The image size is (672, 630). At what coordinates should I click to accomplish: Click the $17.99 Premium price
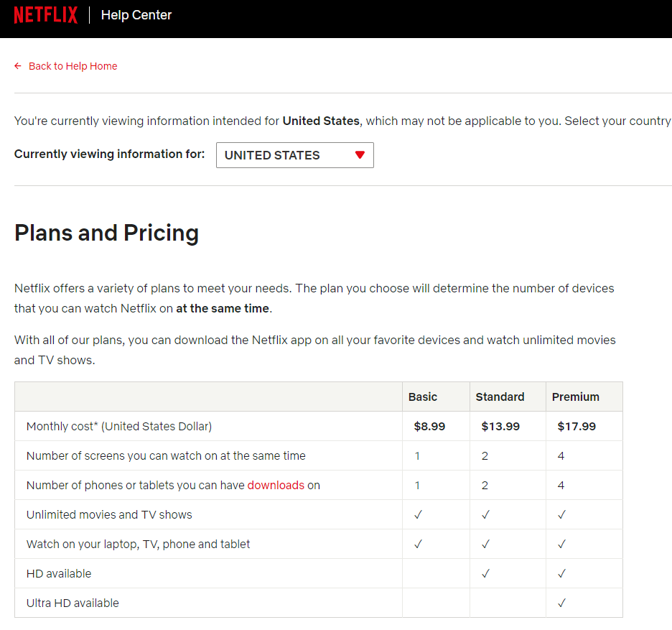pyautogui.click(x=577, y=426)
